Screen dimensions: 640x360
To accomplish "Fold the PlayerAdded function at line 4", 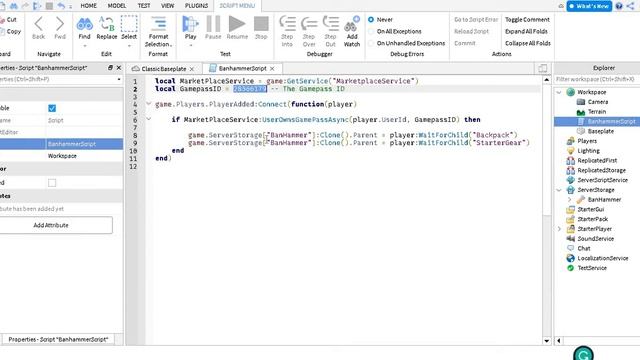I will (x=149, y=104).
